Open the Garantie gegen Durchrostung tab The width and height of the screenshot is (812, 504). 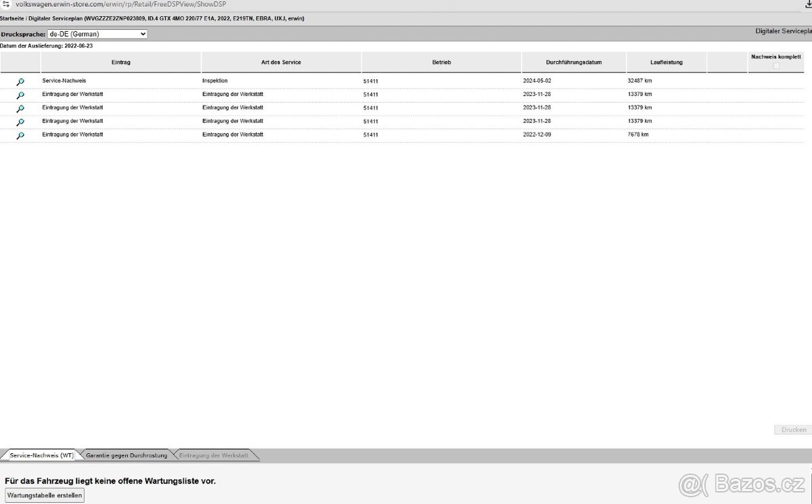click(x=126, y=455)
